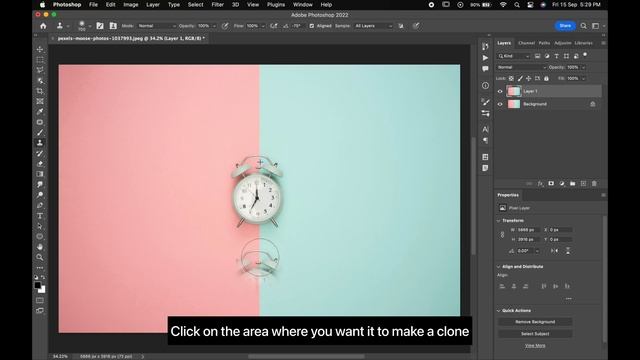Click the Layer 1 thumbnail

tap(514, 91)
